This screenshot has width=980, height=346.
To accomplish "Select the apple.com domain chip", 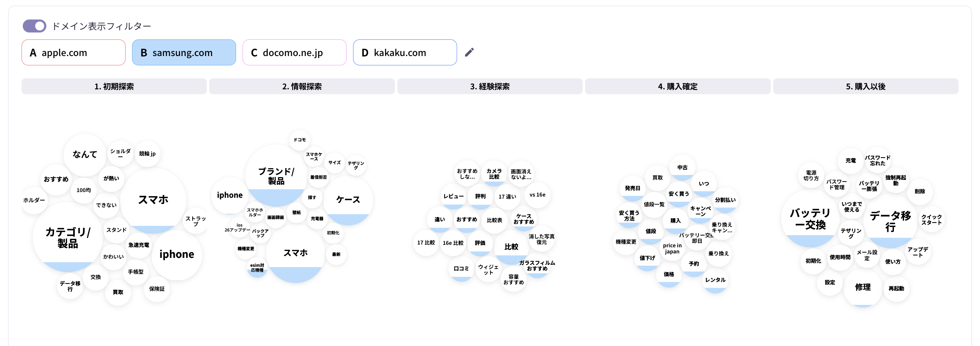I will [x=74, y=52].
